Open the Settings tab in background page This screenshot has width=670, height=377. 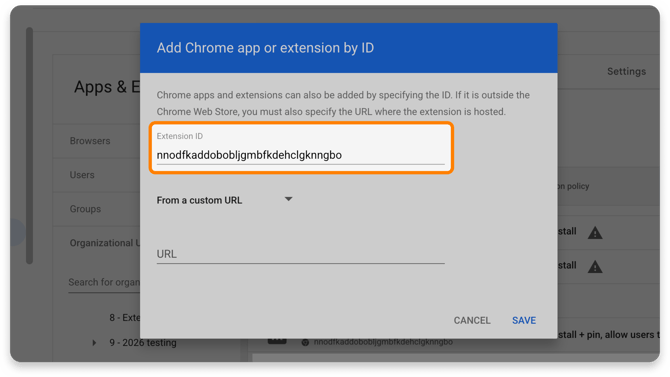pyautogui.click(x=626, y=71)
